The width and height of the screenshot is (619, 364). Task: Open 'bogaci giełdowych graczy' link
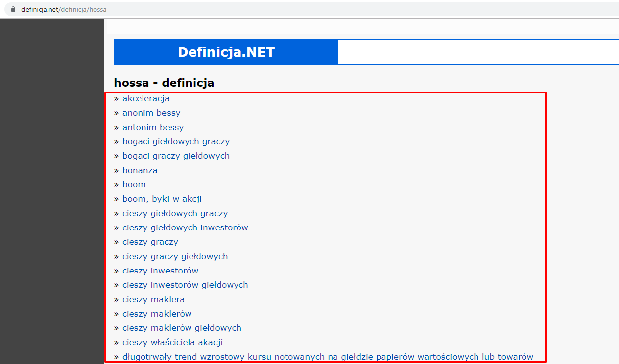coord(176,141)
